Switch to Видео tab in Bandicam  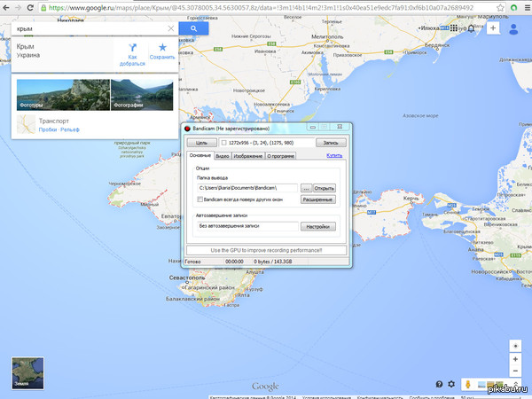click(x=223, y=156)
